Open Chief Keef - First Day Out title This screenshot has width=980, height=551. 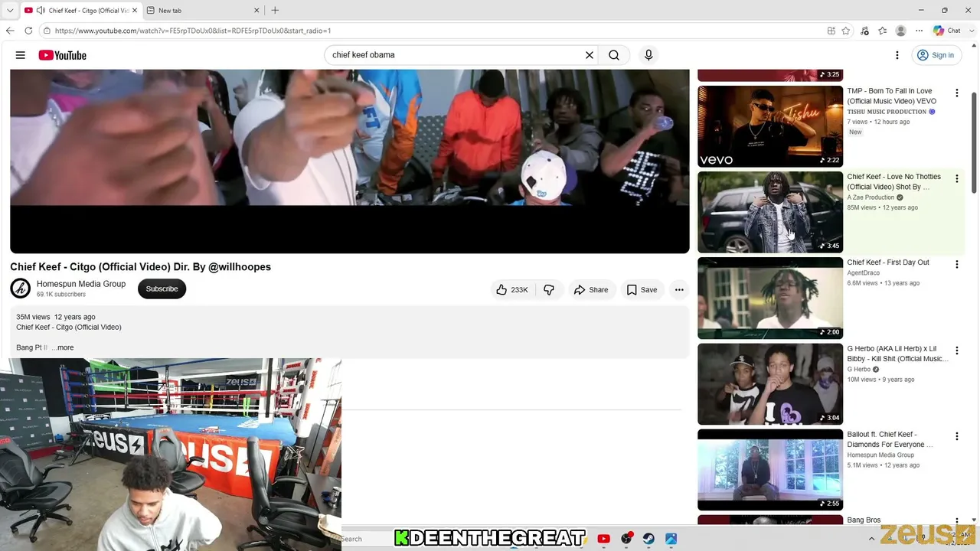coord(888,262)
